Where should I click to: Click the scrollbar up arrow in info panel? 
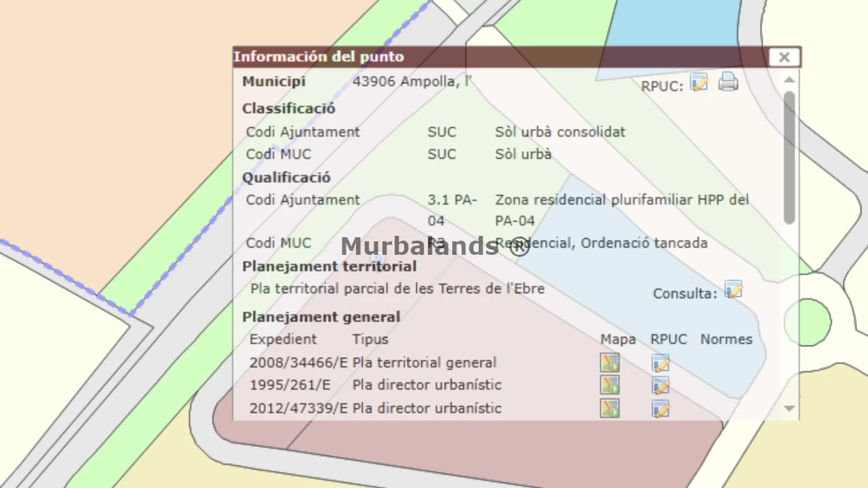[x=789, y=80]
